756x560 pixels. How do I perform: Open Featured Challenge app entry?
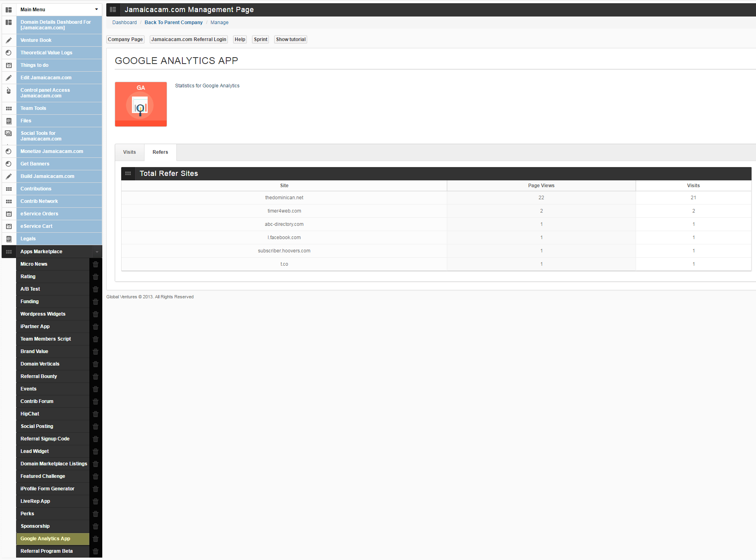[x=53, y=476]
